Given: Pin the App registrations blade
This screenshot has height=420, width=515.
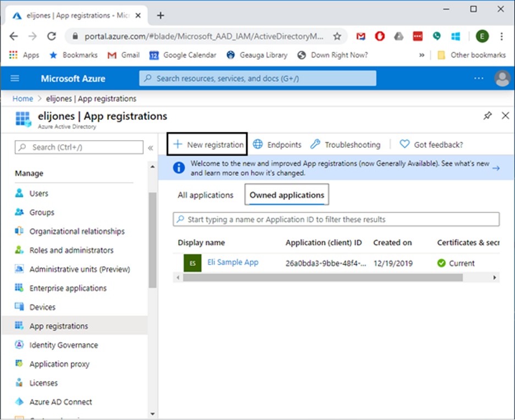Looking at the screenshot, I should pyautogui.click(x=487, y=116).
